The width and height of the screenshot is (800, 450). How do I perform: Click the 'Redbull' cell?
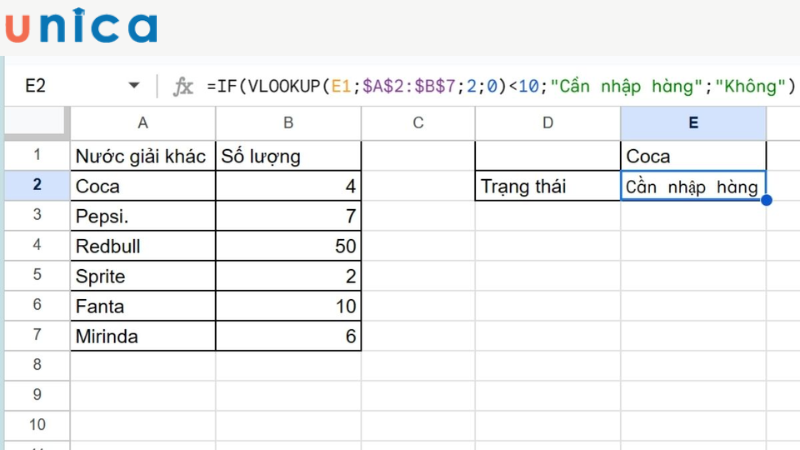tap(143, 246)
